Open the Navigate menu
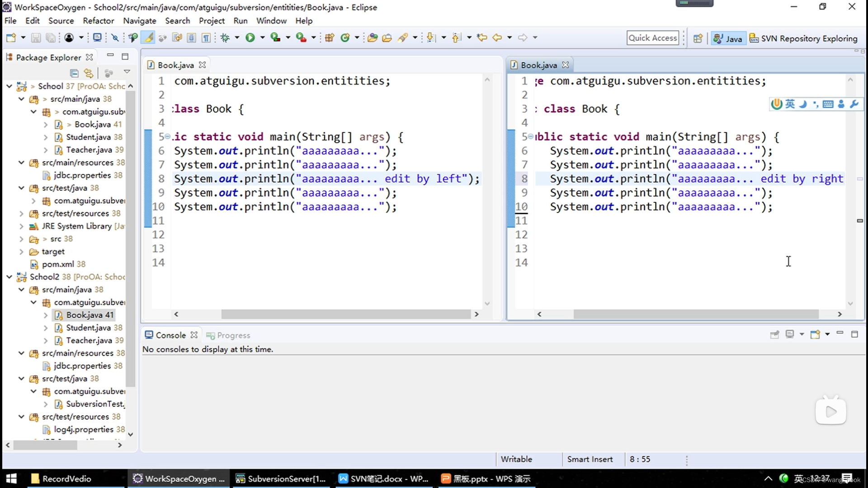The height and width of the screenshot is (488, 868). click(140, 21)
